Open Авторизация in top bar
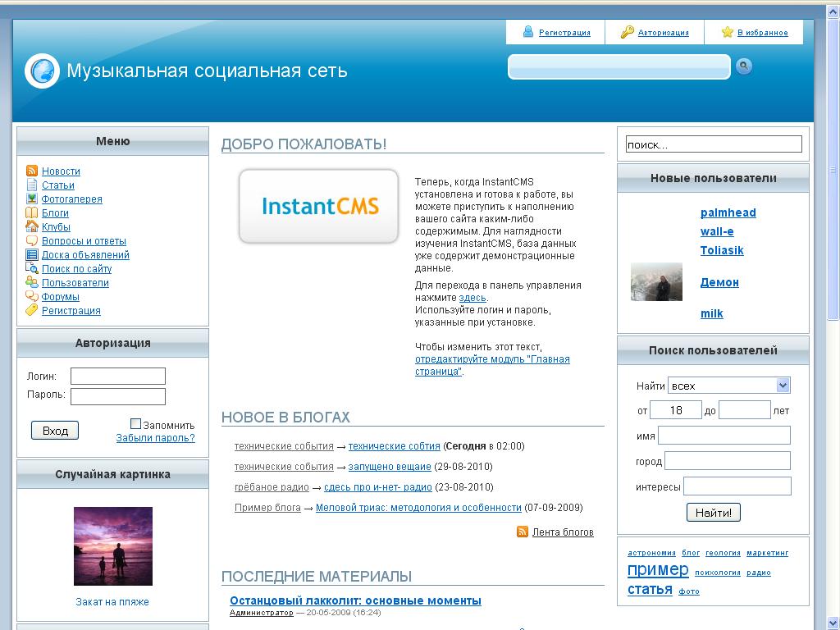This screenshot has height=630, width=840. tap(663, 33)
